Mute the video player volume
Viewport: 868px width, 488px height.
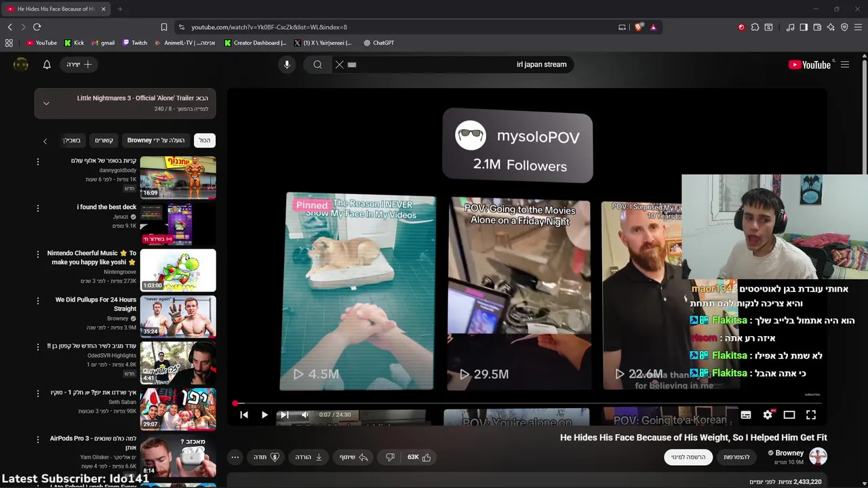pos(305,415)
